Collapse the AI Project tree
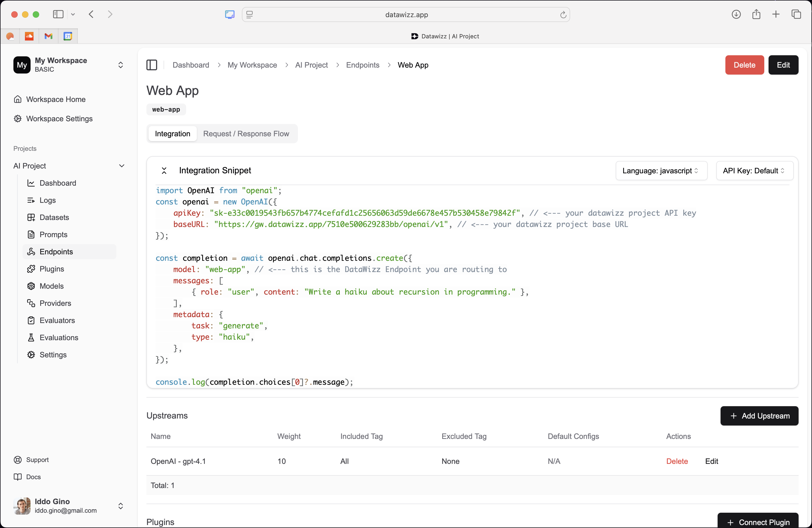This screenshot has width=812, height=528. click(x=121, y=166)
